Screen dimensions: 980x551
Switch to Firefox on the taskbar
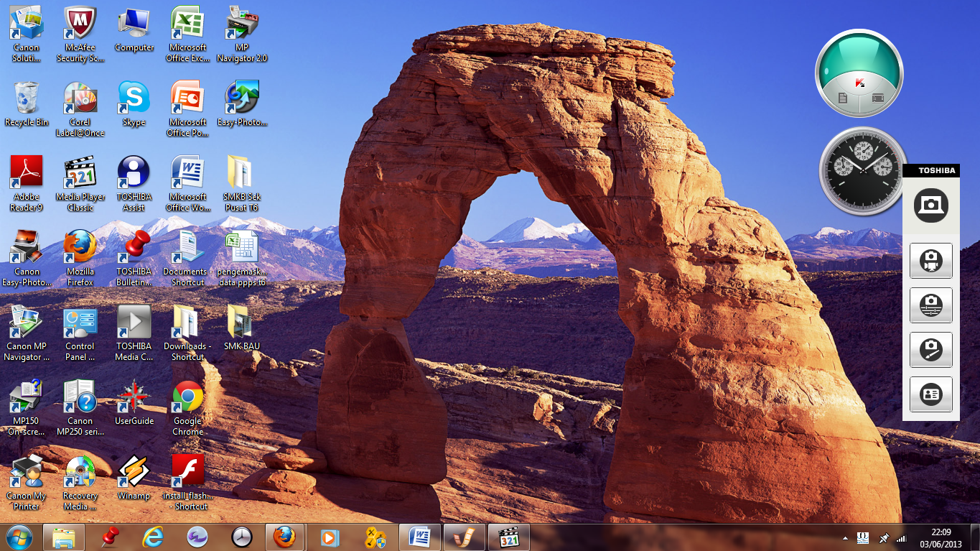286,537
